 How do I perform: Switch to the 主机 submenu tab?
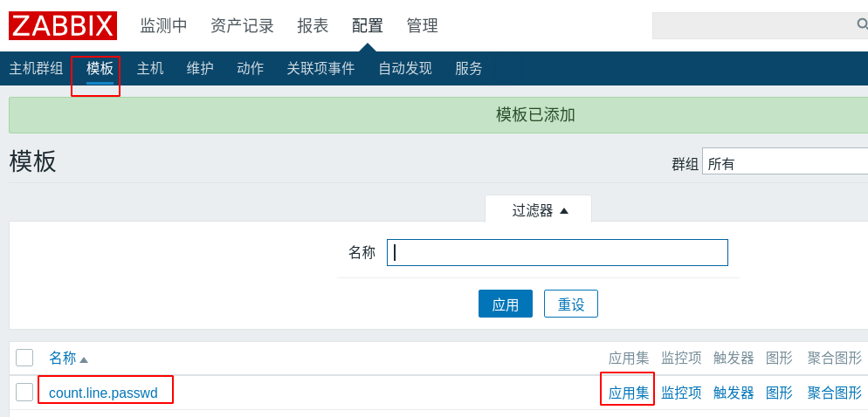[x=150, y=69]
